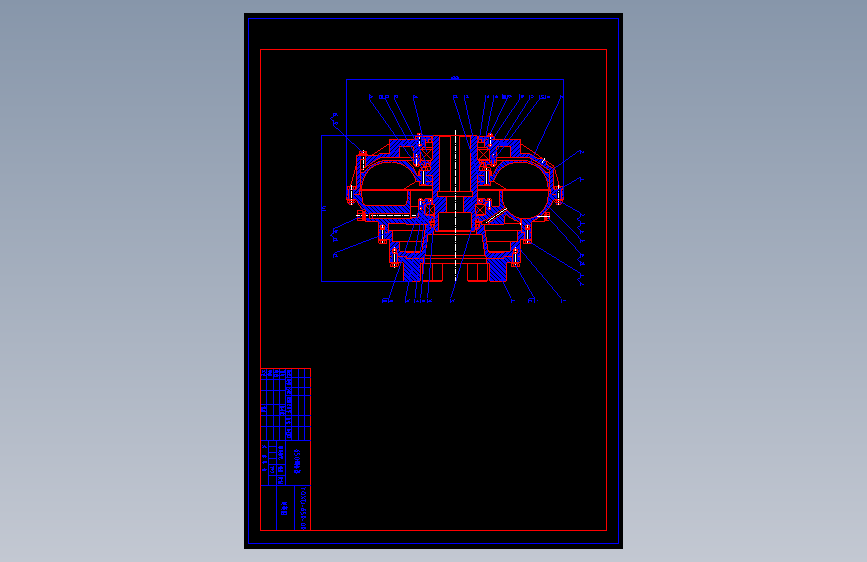Select the drawing number text YOXTJ-650-00

coord(304,508)
